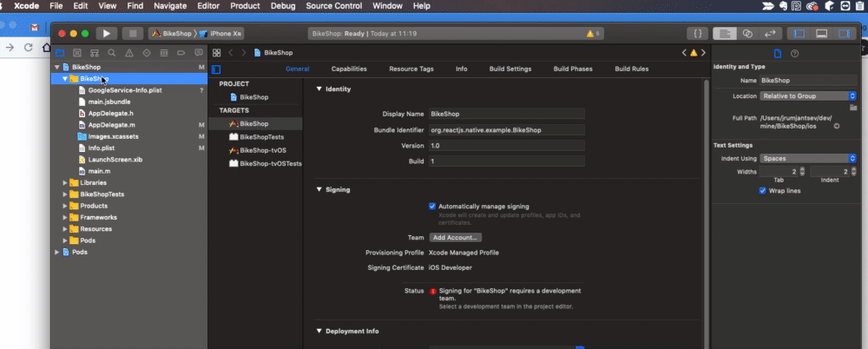Viewport: 868px width, 349px height.
Task: Click the Add Account button
Action: 456,238
